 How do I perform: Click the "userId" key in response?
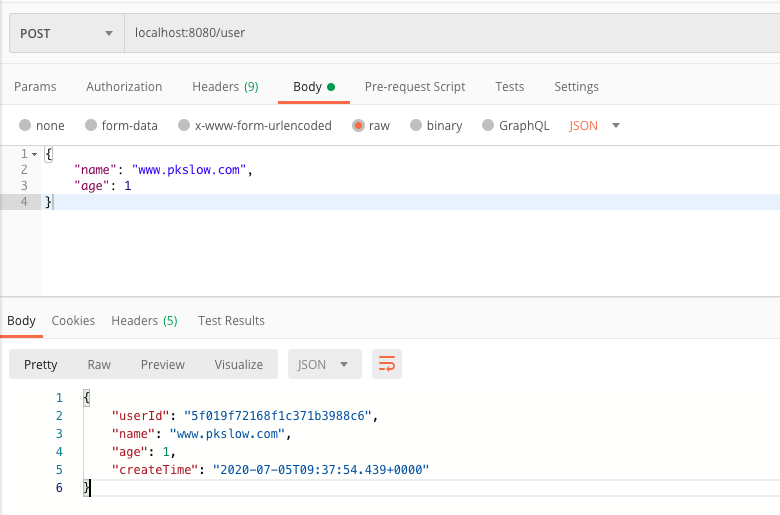pos(141,415)
